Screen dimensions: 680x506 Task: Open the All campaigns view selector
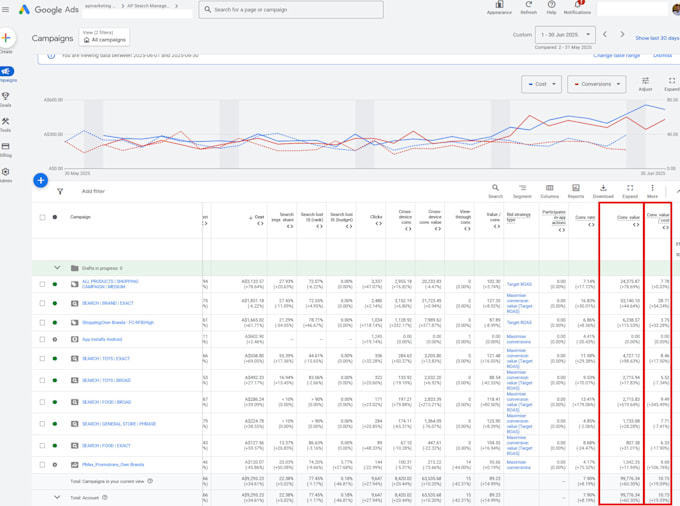pos(104,37)
